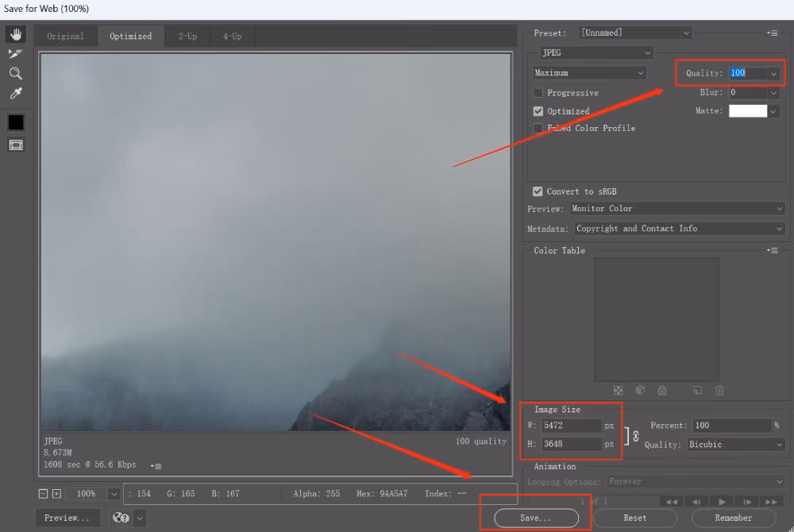Uncheck the Optimized checkbox

pyautogui.click(x=538, y=111)
